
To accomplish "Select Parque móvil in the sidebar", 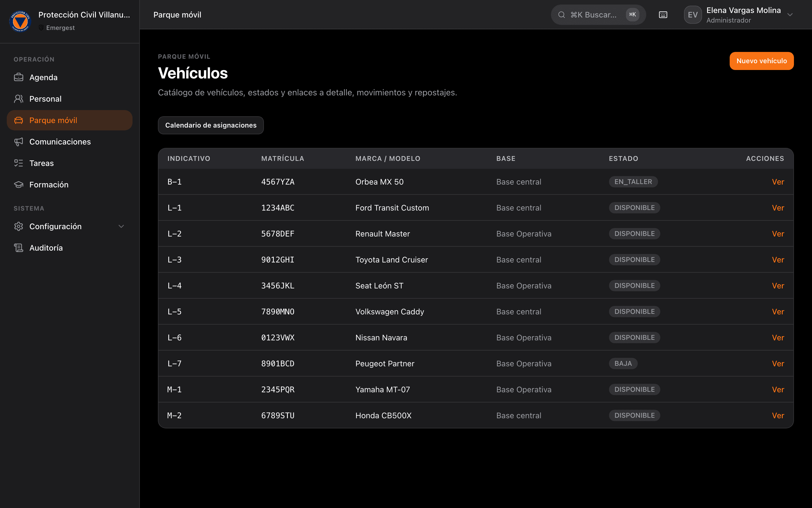I will [x=69, y=120].
